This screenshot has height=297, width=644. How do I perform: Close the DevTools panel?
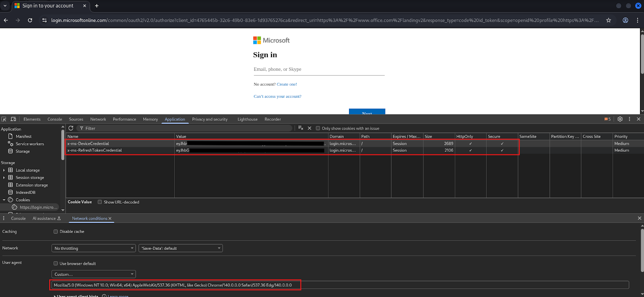pyautogui.click(x=638, y=119)
